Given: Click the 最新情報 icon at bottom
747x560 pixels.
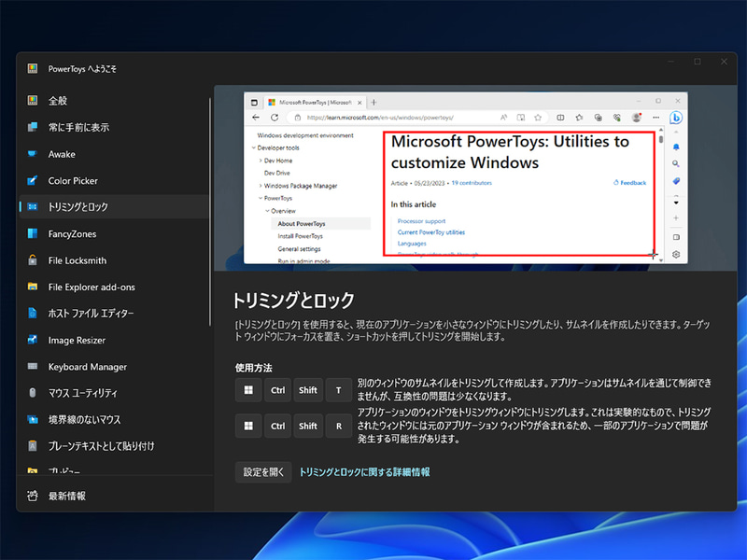Looking at the screenshot, I should [x=33, y=496].
